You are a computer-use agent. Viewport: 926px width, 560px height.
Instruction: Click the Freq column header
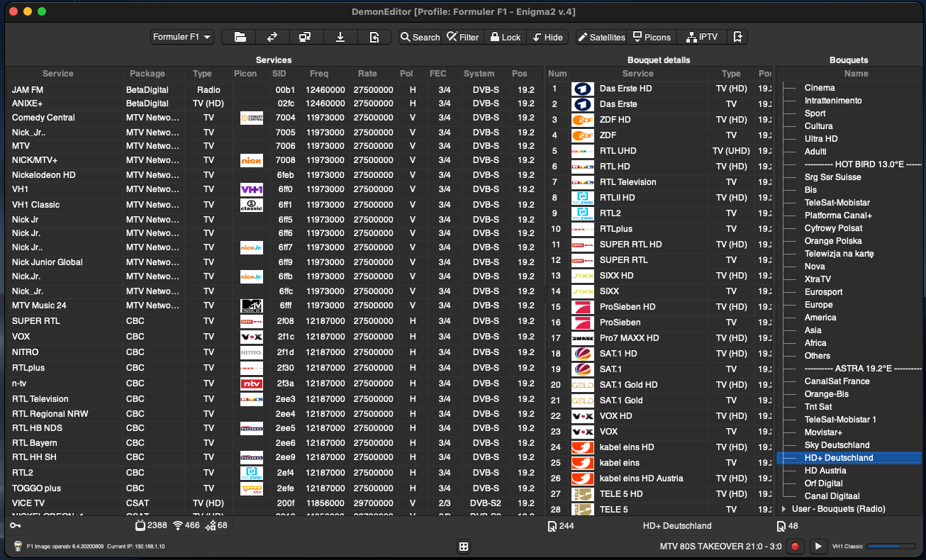318,74
